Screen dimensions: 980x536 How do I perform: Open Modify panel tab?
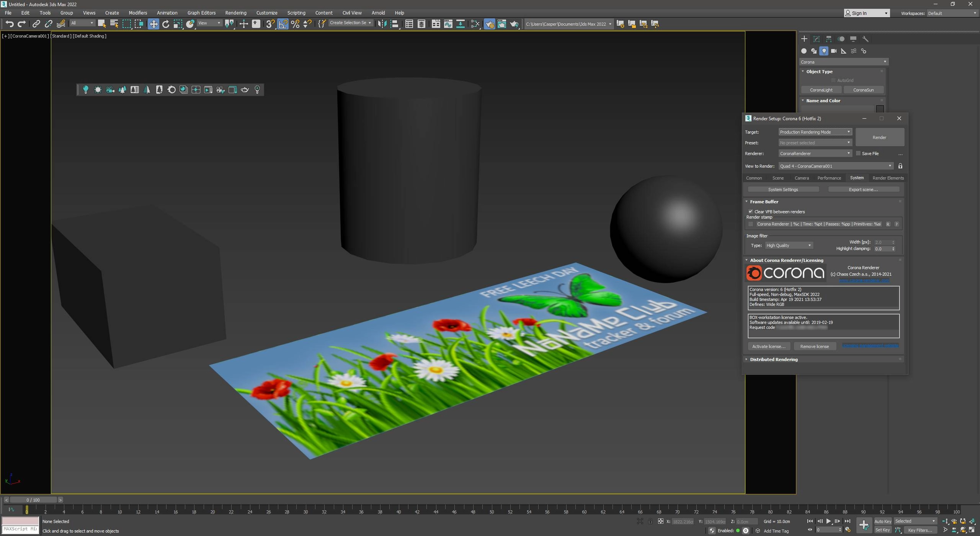point(816,39)
